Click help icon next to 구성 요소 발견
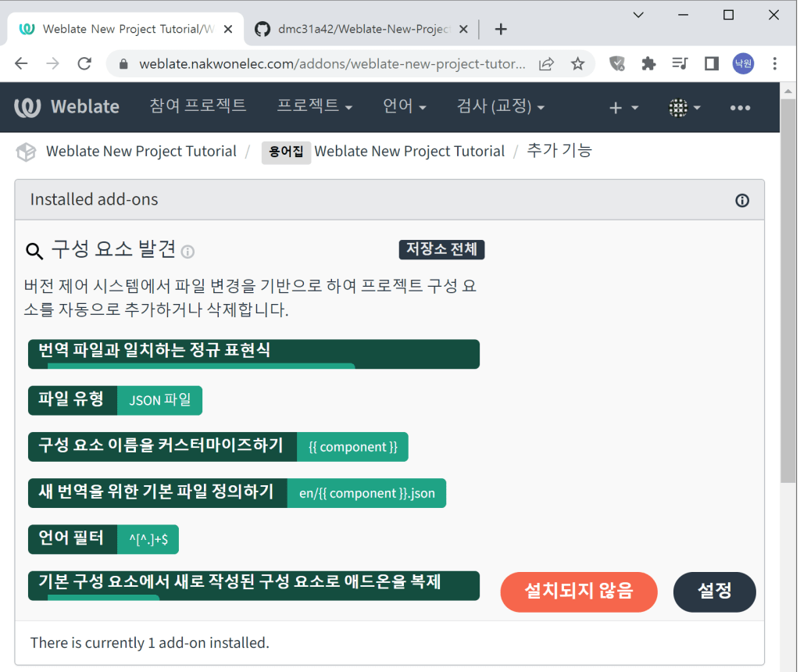This screenshot has width=800, height=672. (187, 252)
